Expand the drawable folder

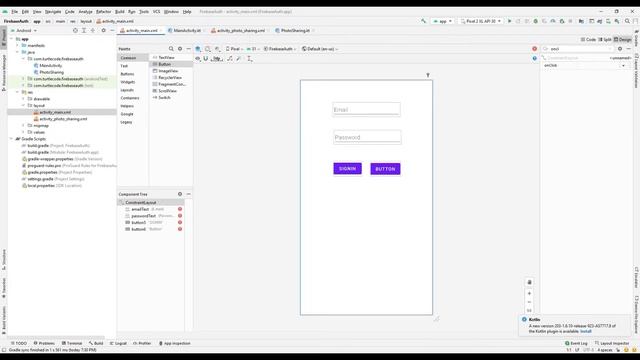pyautogui.click(x=23, y=99)
